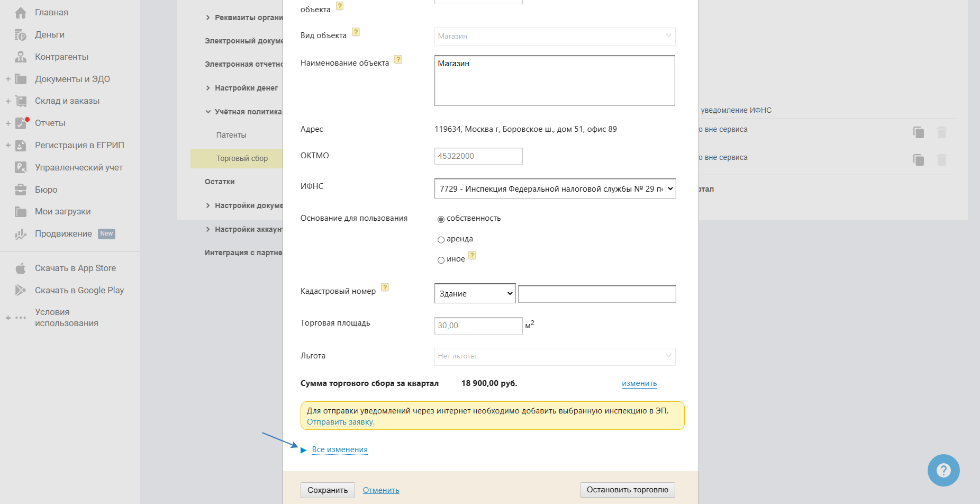Click the help icon next to Наименование объекта
The image size is (980, 504).
398,60
